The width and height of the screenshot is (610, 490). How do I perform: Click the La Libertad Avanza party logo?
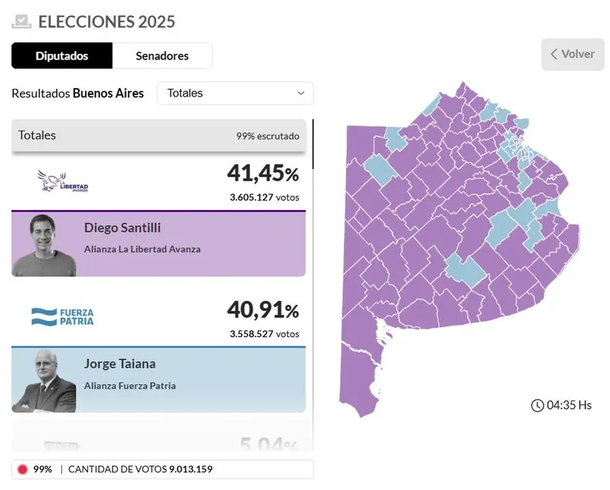click(x=62, y=182)
